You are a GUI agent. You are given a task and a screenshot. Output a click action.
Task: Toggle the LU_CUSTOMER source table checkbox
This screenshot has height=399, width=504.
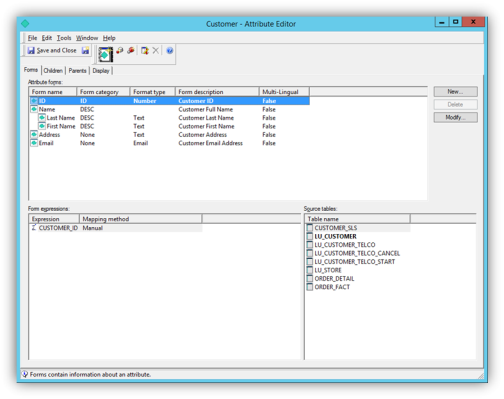click(310, 236)
